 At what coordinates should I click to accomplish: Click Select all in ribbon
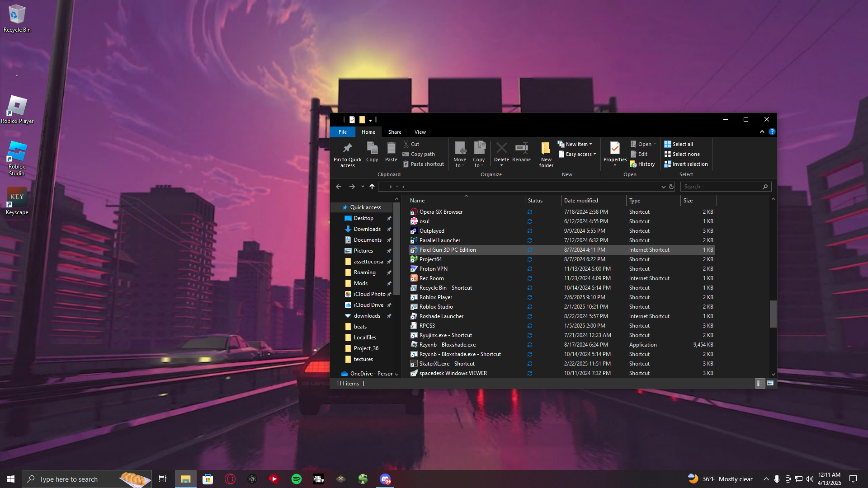(679, 144)
